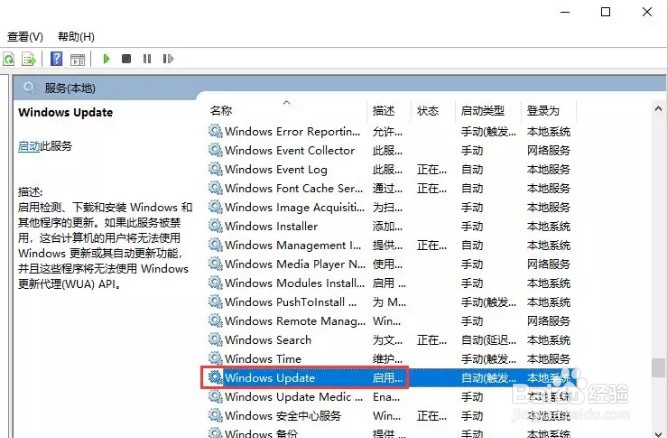Image resolution: width=668 pixels, height=438 pixels.
Task: Select the Windows Installer service name
Action: point(271,226)
